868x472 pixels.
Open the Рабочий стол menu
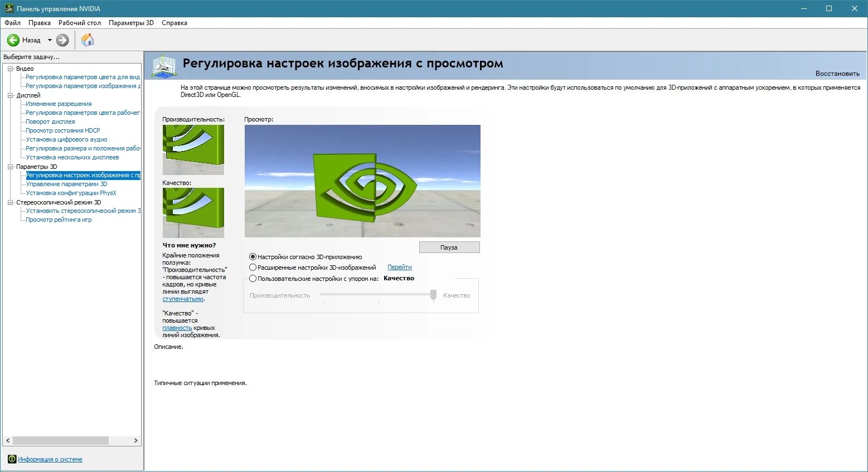coord(80,23)
